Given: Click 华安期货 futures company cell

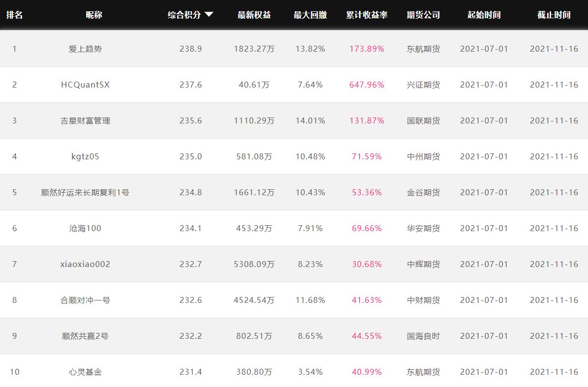Looking at the screenshot, I should coord(423,229).
